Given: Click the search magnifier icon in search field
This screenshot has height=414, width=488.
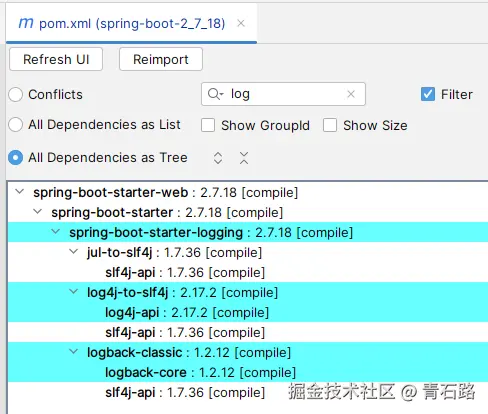Looking at the screenshot, I should 215,94.
